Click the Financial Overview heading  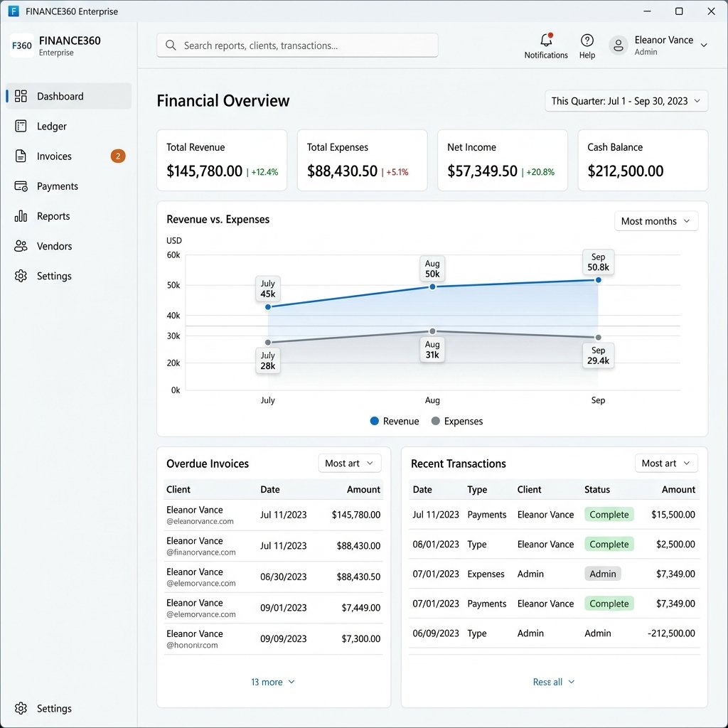(223, 101)
